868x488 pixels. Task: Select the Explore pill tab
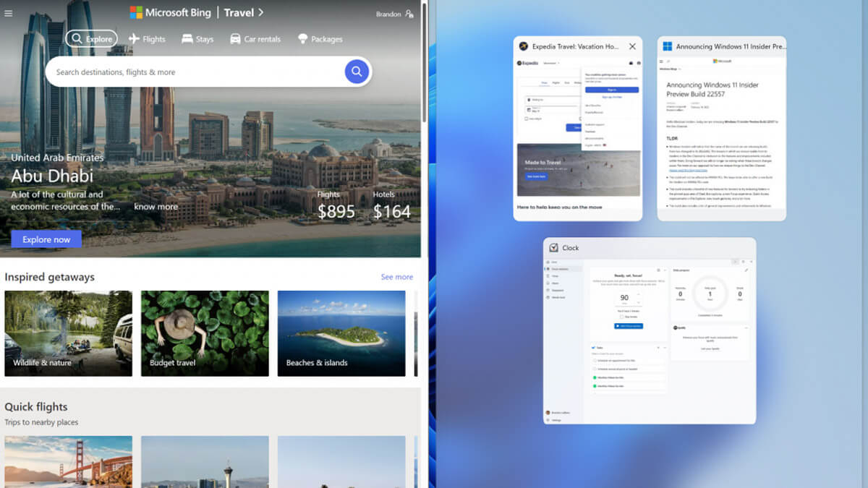91,39
